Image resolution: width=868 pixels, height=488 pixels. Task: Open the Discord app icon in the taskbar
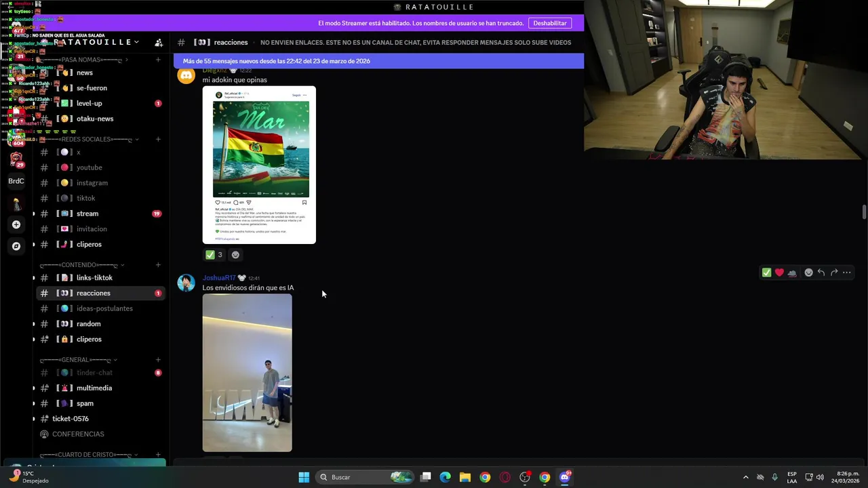tap(565, 477)
